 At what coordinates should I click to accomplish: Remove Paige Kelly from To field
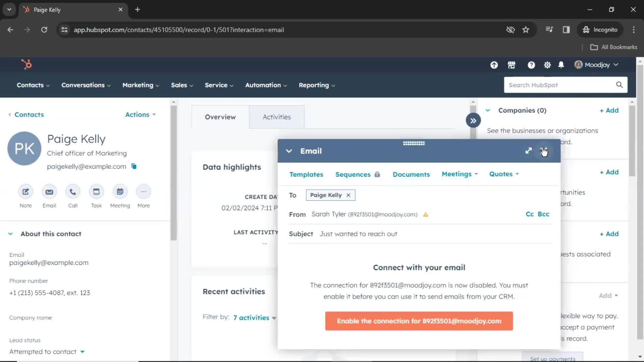[x=349, y=195]
